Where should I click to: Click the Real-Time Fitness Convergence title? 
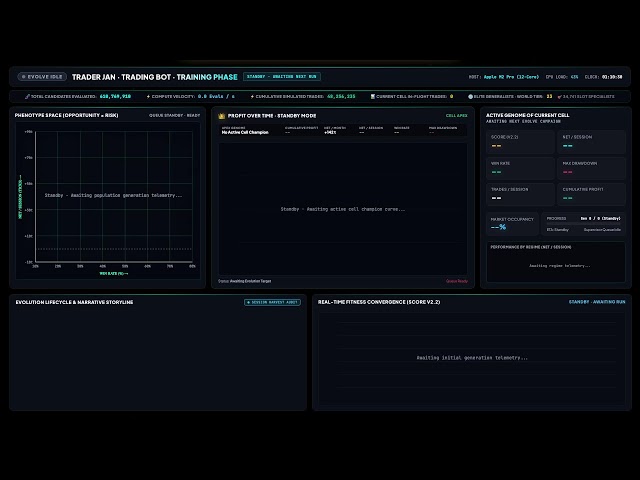click(x=379, y=302)
